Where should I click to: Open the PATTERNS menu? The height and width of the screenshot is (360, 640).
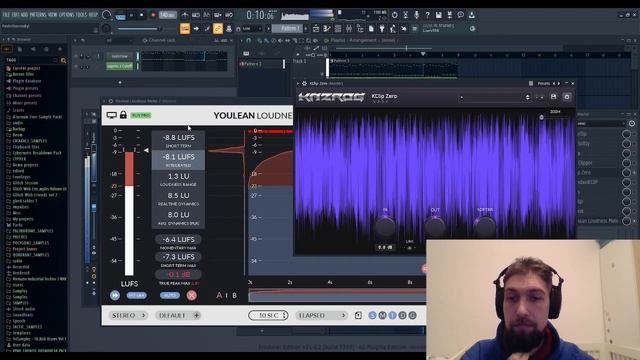coord(38,15)
